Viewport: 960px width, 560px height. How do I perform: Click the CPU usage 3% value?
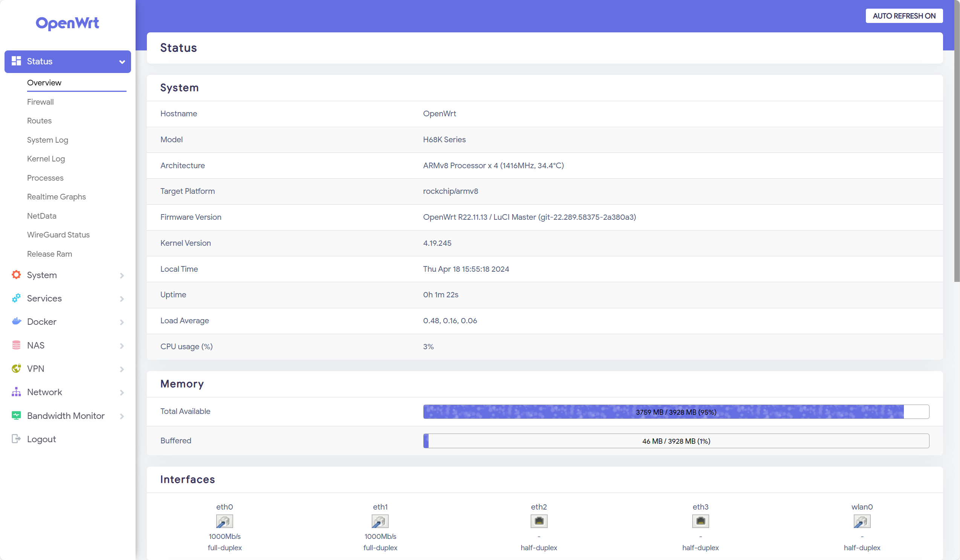point(428,347)
